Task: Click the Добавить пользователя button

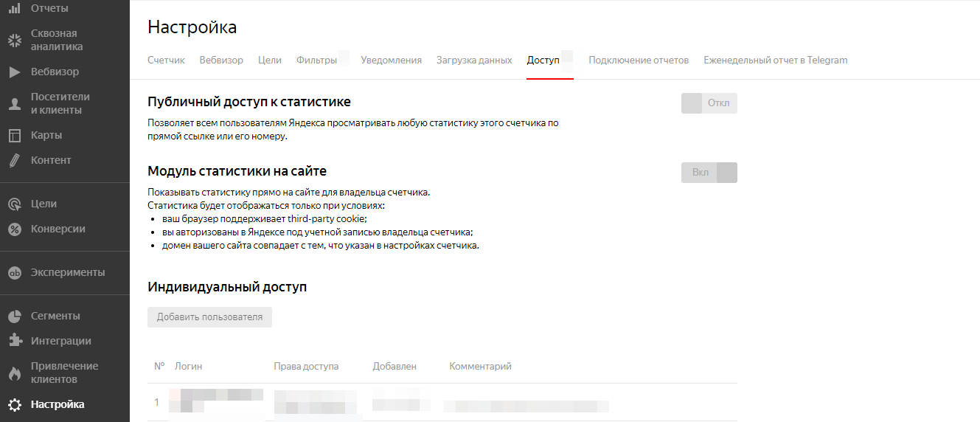Action: (209, 317)
